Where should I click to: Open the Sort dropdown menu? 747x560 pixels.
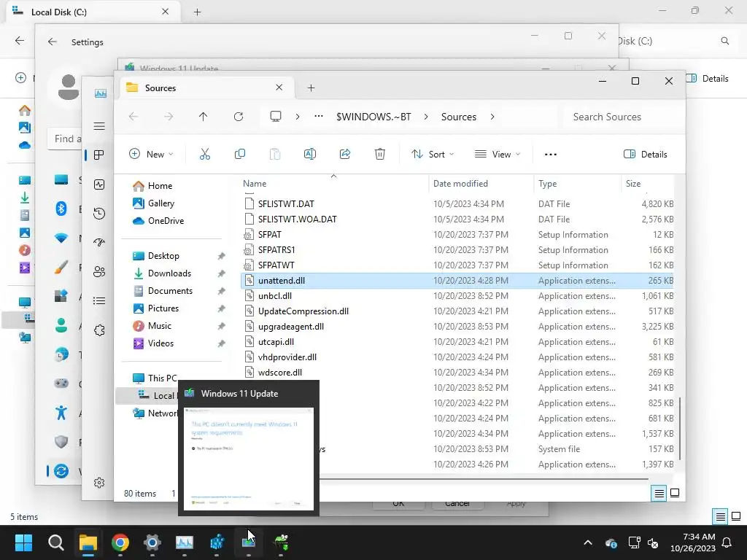tap(433, 155)
